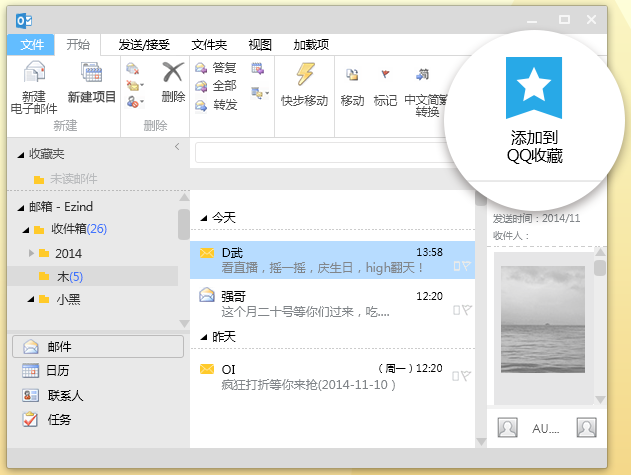The height and width of the screenshot is (475, 631).
Task: Click the folder pane scrollbar thumb
Action: [x=184, y=224]
